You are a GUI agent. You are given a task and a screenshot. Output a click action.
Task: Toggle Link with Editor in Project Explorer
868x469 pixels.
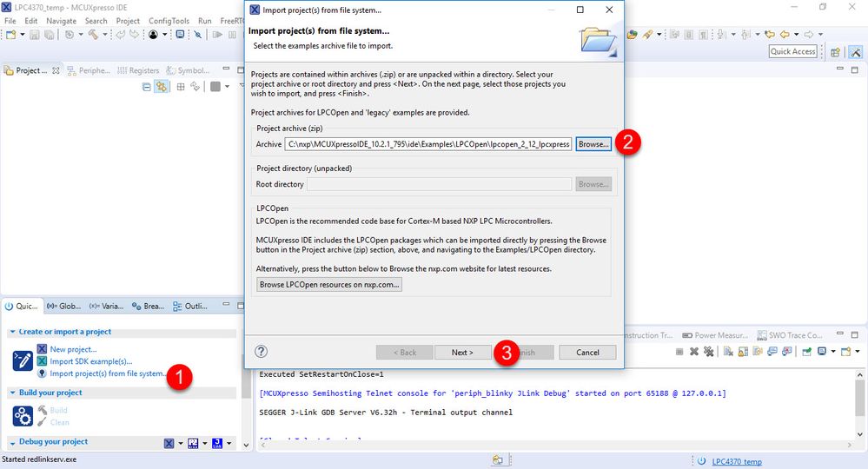click(x=161, y=87)
